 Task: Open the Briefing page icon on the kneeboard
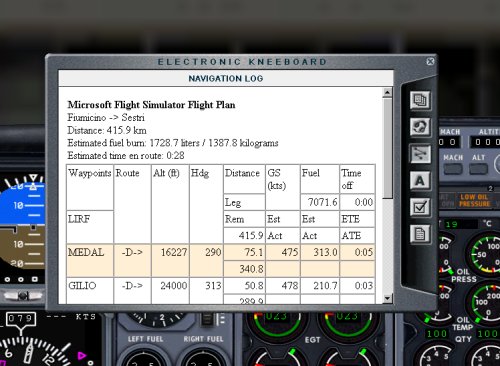pyautogui.click(x=420, y=100)
